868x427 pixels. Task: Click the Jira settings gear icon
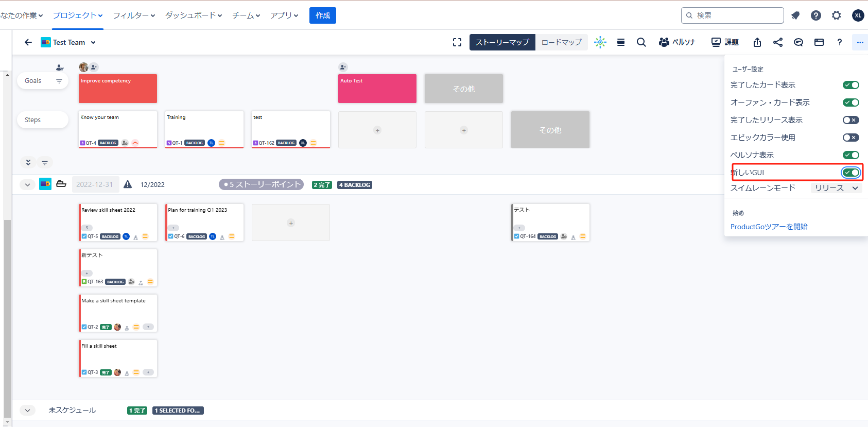click(836, 15)
